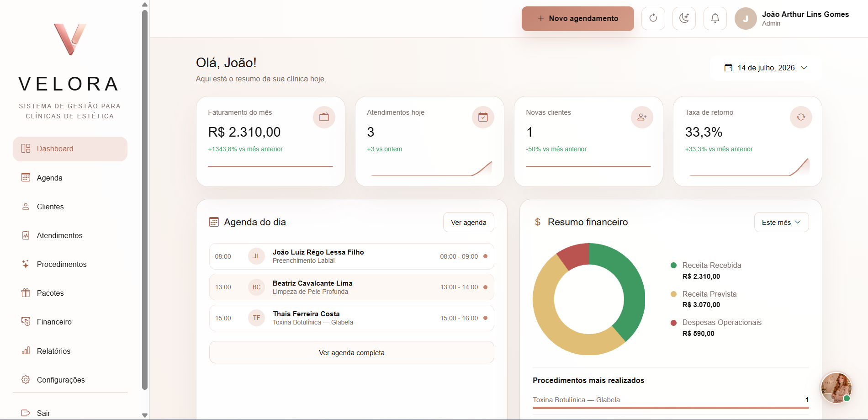Click the Taxa de retorno sparkline
This screenshot has width=868, height=420.
click(749, 167)
